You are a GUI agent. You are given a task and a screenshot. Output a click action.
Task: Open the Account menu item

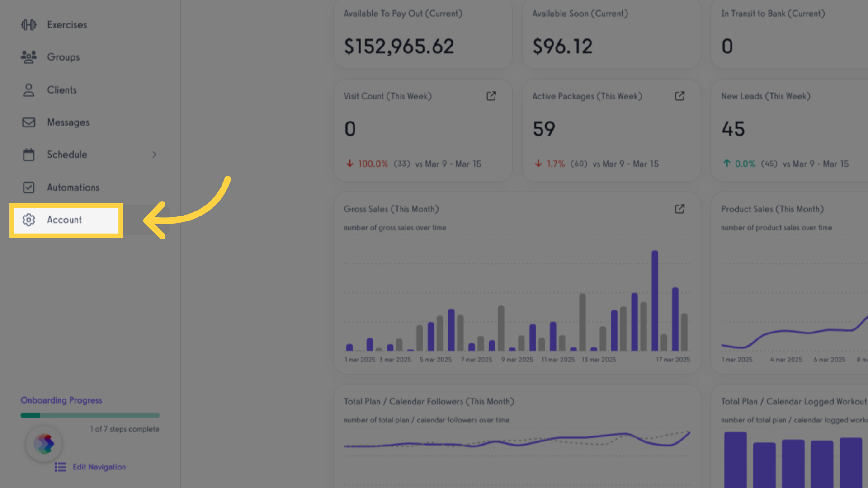pyautogui.click(x=66, y=220)
